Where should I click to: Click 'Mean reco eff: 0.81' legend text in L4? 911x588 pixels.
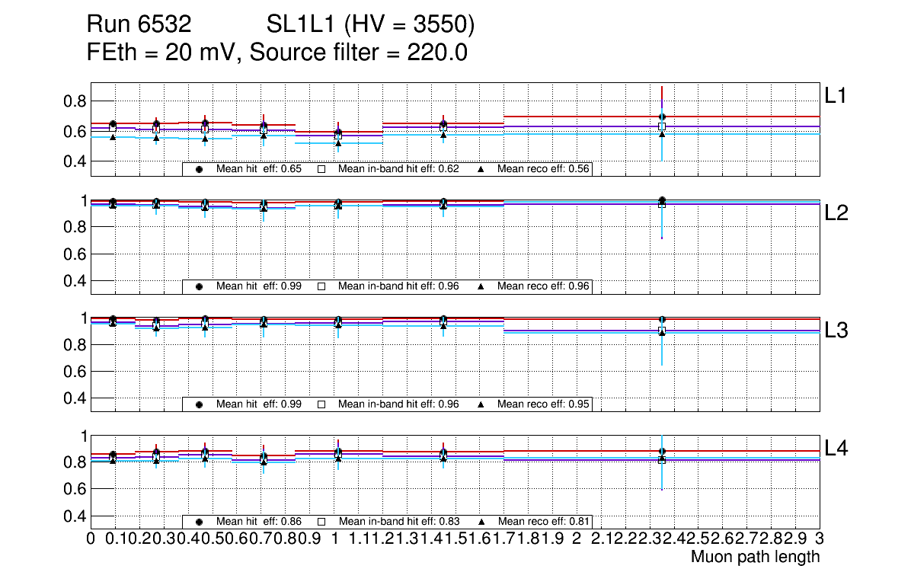tap(544, 522)
